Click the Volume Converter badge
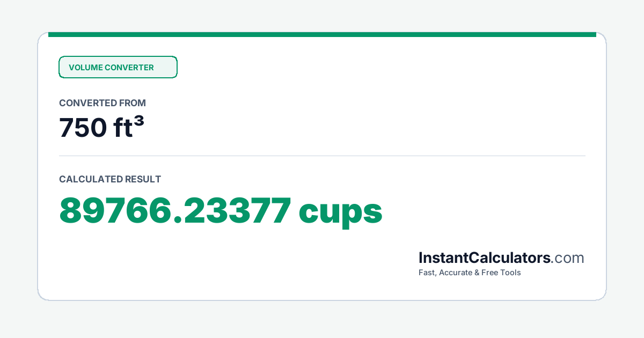644x338 pixels. [x=118, y=67]
